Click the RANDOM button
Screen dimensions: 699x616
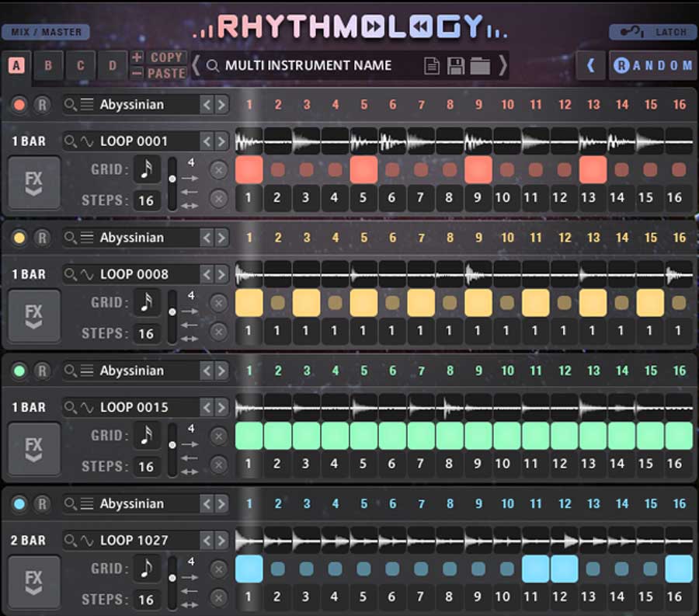652,65
